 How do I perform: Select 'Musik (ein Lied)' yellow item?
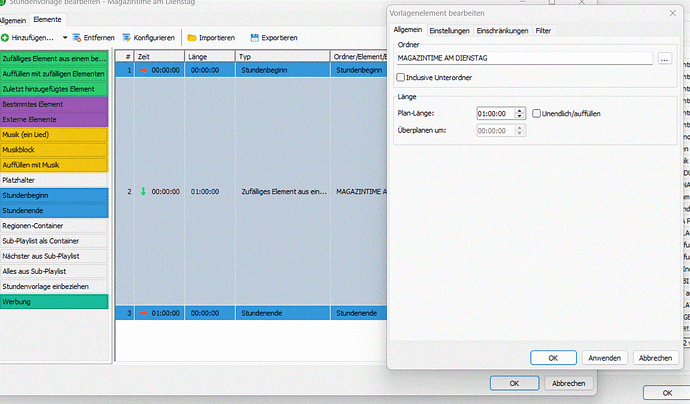pyautogui.click(x=54, y=135)
